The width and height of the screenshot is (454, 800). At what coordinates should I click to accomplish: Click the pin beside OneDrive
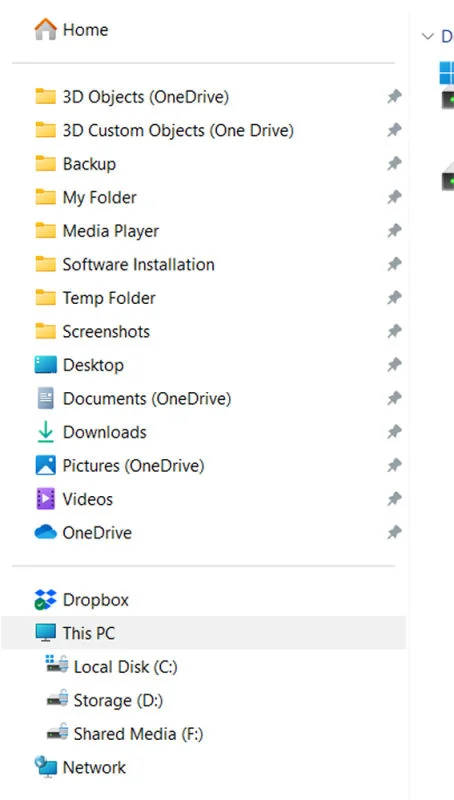pyautogui.click(x=394, y=532)
